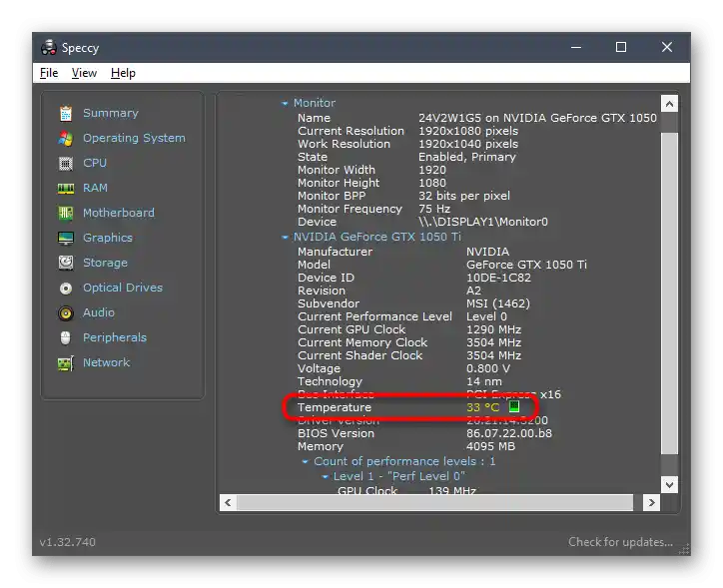
Task: Select the Subvendor MSI (1462) row
Action: [413, 303]
